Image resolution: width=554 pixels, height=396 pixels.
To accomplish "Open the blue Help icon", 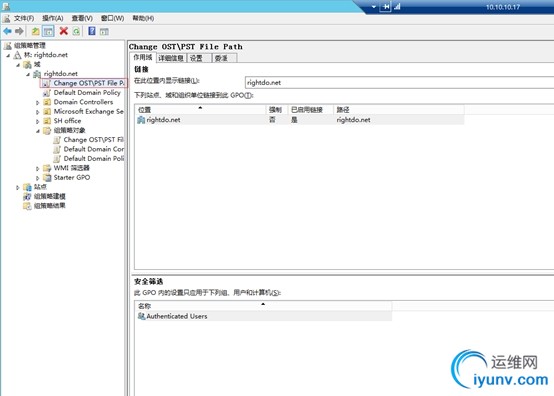I will (92, 31).
